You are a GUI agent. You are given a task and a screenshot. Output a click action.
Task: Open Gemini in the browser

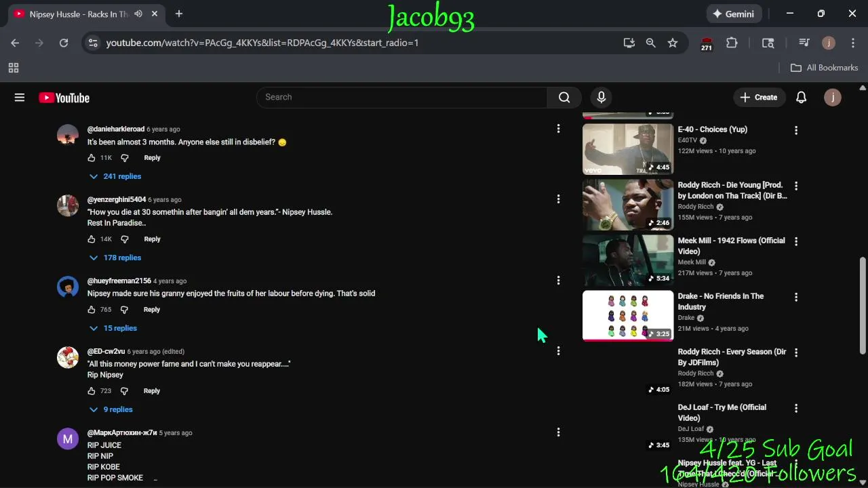[x=733, y=14]
